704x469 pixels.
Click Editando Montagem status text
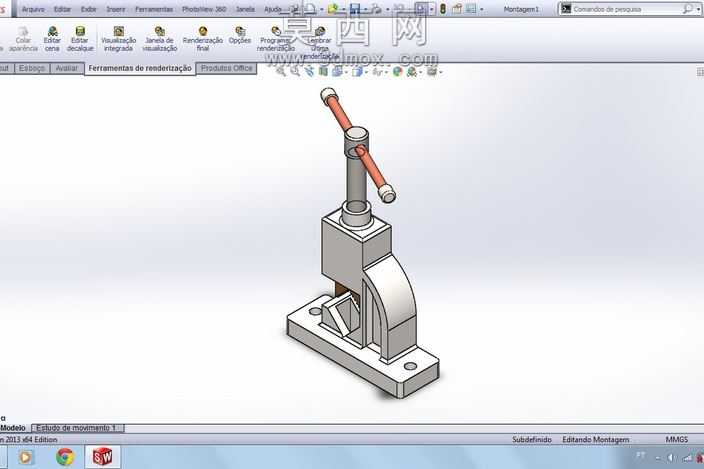tap(595, 439)
